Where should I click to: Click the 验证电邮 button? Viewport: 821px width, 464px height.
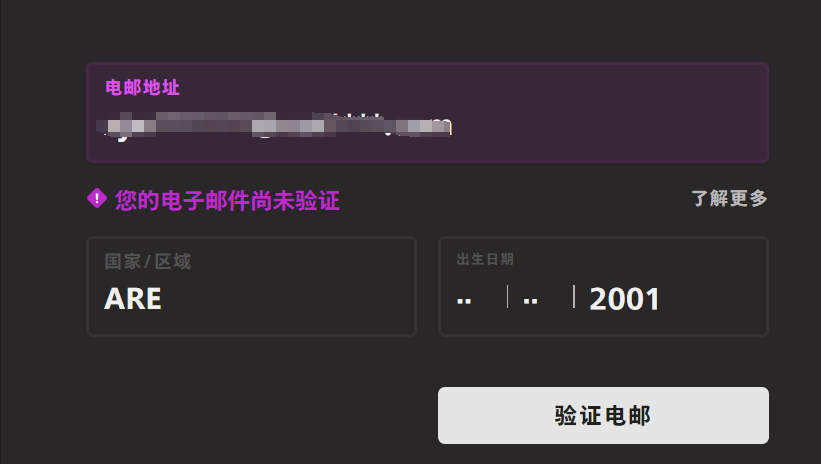point(603,415)
